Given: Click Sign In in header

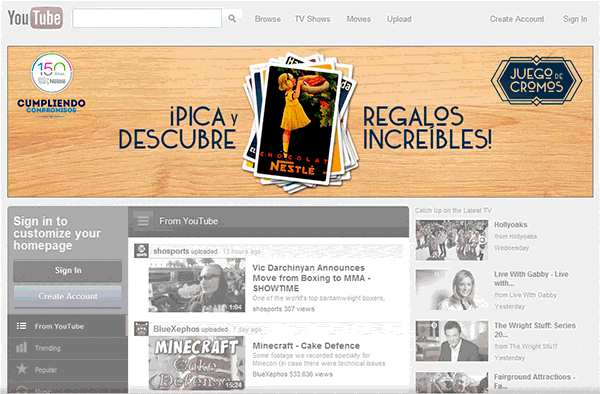Looking at the screenshot, I should pyautogui.click(x=575, y=19).
